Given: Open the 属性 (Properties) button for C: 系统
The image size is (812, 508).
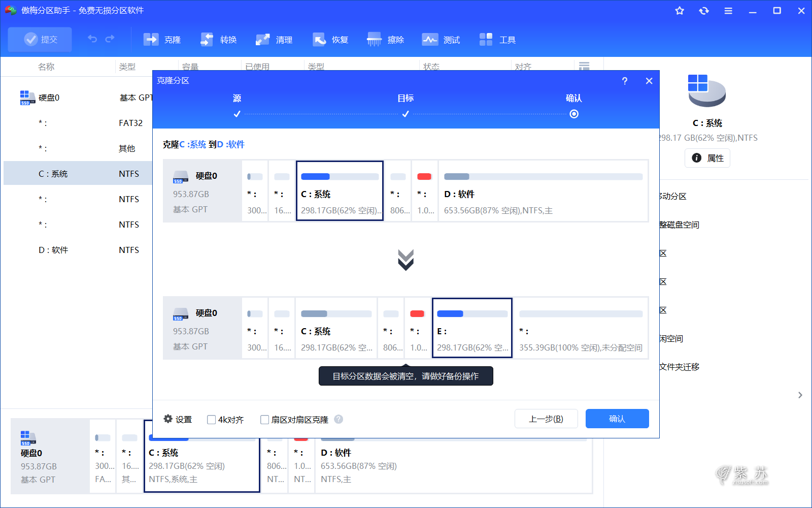Looking at the screenshot, I should pyautogui.click(x=707, y=158).
